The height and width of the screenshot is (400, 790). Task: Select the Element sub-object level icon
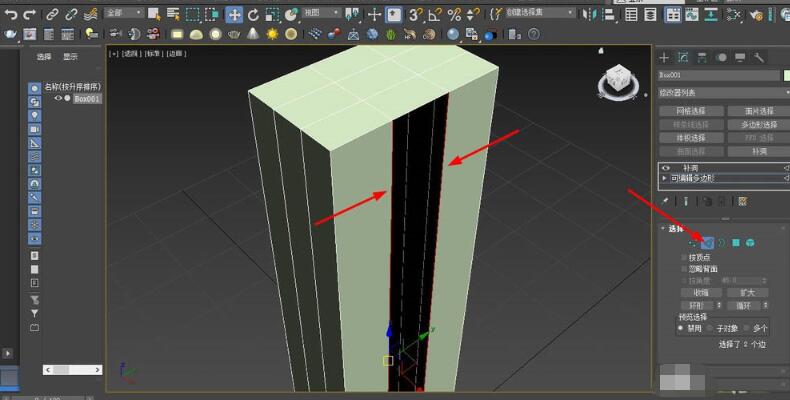750,243
